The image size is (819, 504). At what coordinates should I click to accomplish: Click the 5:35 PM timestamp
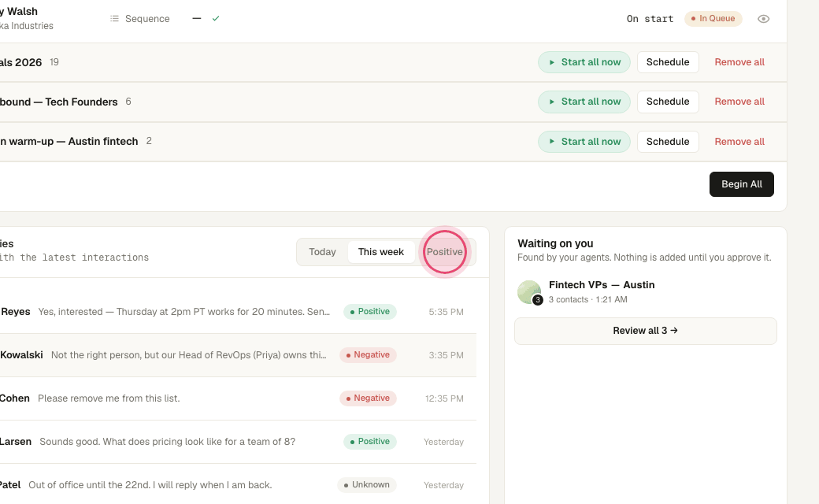pyautogui.click(x=446, y=313)
